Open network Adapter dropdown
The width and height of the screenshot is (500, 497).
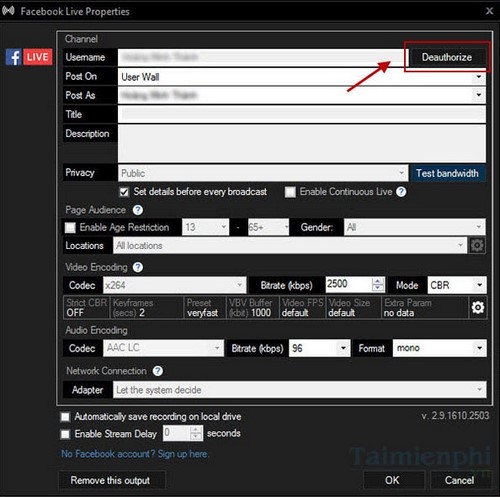(x=300, y=390)
